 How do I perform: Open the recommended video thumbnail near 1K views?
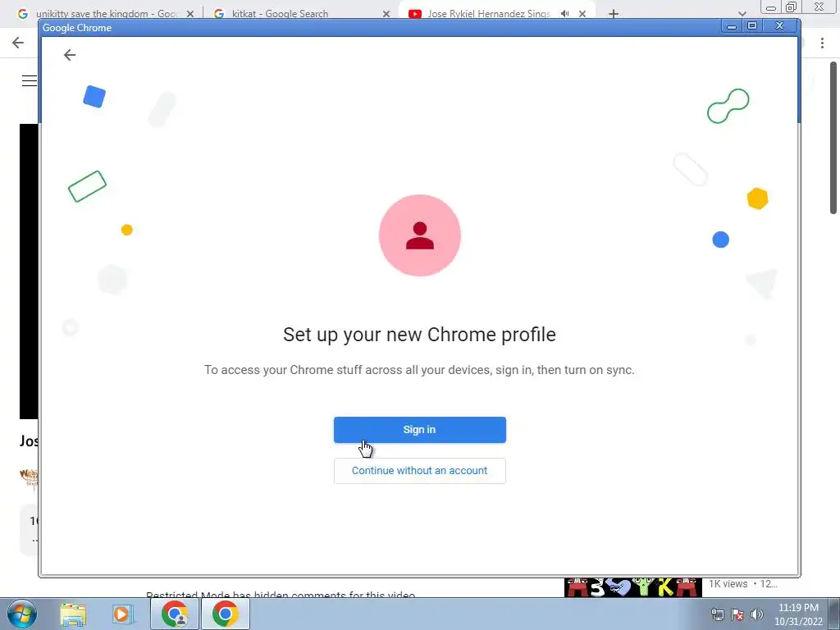[633, 587]
